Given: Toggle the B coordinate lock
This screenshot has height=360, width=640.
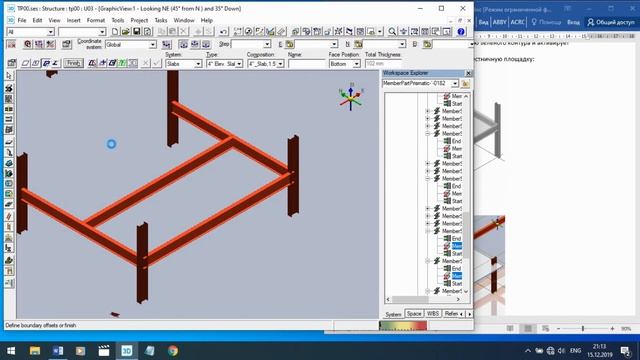Looking at the screenshot, I should pos(427,44).
